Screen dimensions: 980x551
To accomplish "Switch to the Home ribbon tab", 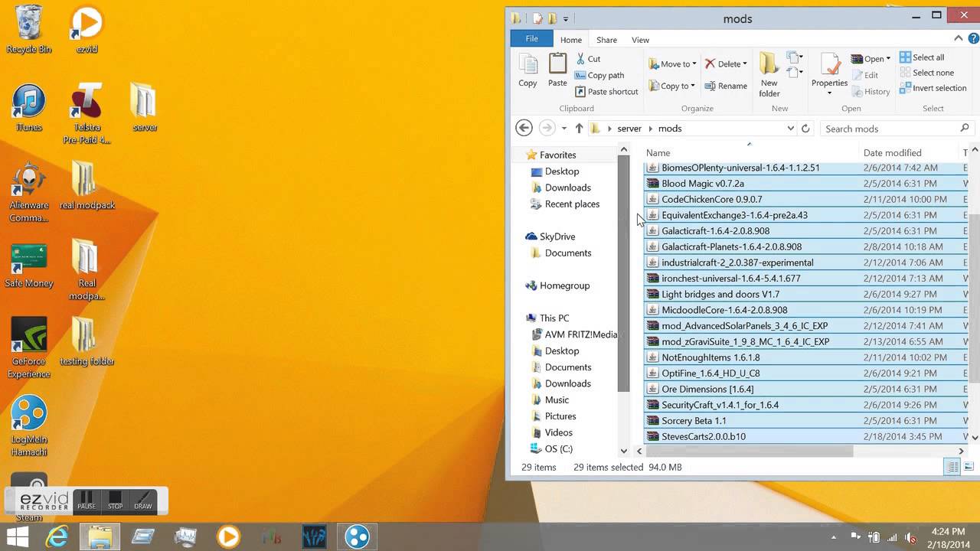I will [x=571, y=40].
